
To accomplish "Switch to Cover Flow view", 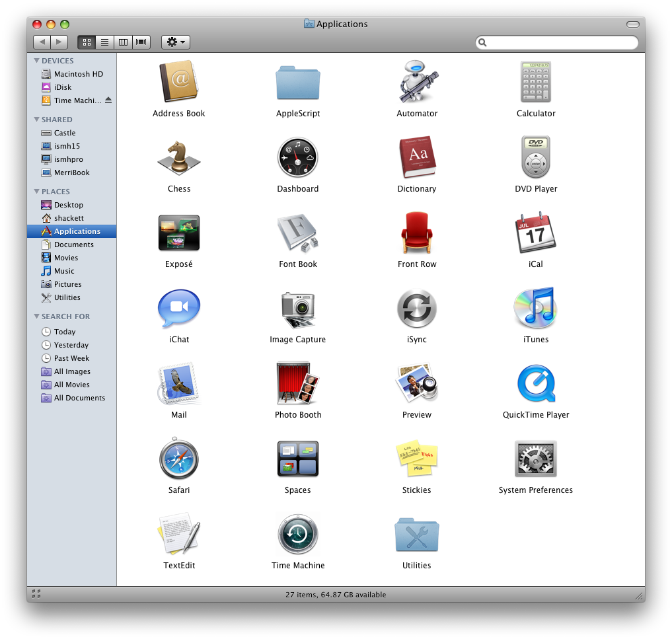I will pos(141,42).
